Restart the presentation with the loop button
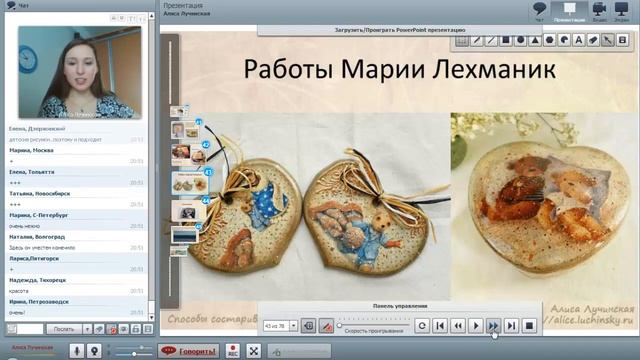Image resolution: width=640 pixels, height=360 pixels. click(x=422, y=326)
